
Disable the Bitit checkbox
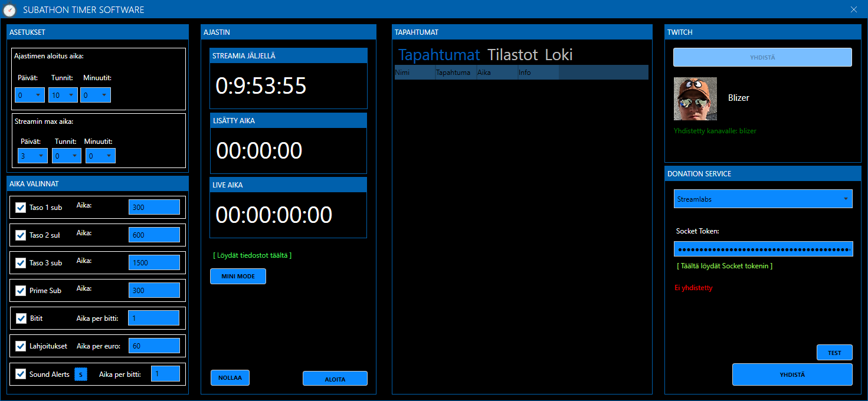pyautogui.click(x=21, y=318)
